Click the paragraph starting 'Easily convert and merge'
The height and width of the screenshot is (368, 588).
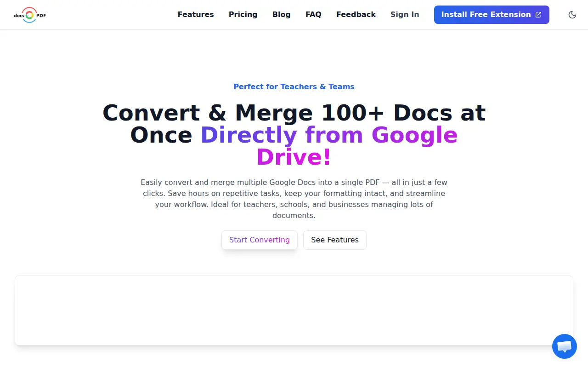pos(294,199)
